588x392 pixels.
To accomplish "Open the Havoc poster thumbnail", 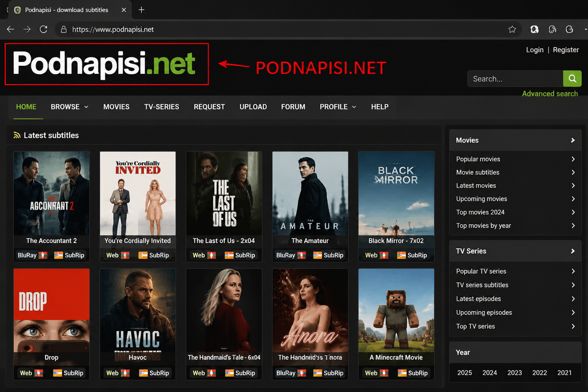I will [138, 310].
